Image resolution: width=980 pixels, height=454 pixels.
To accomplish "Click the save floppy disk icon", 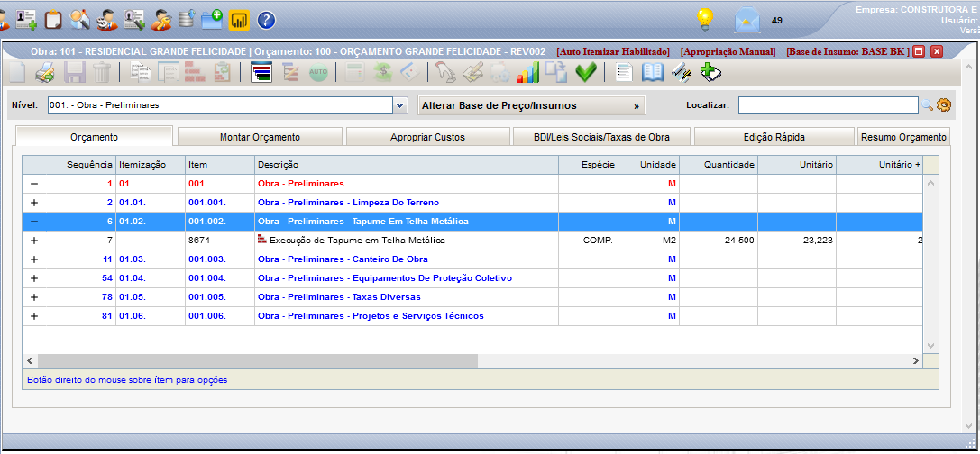I will [74, 72].
